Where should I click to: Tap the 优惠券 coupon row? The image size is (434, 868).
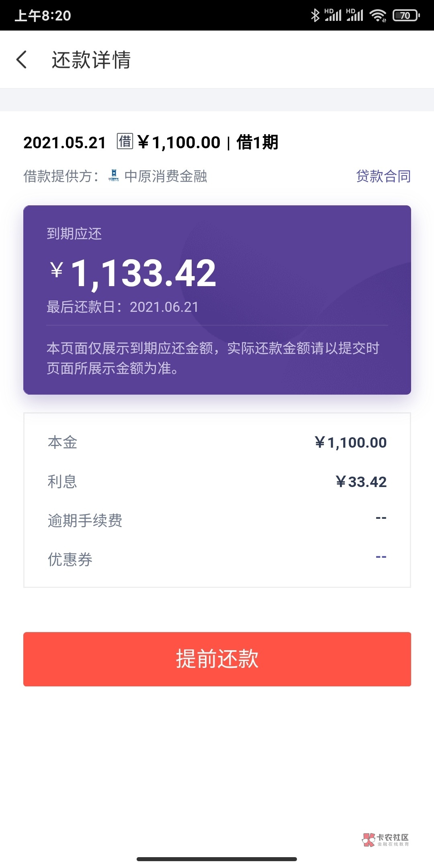(217, 559)
